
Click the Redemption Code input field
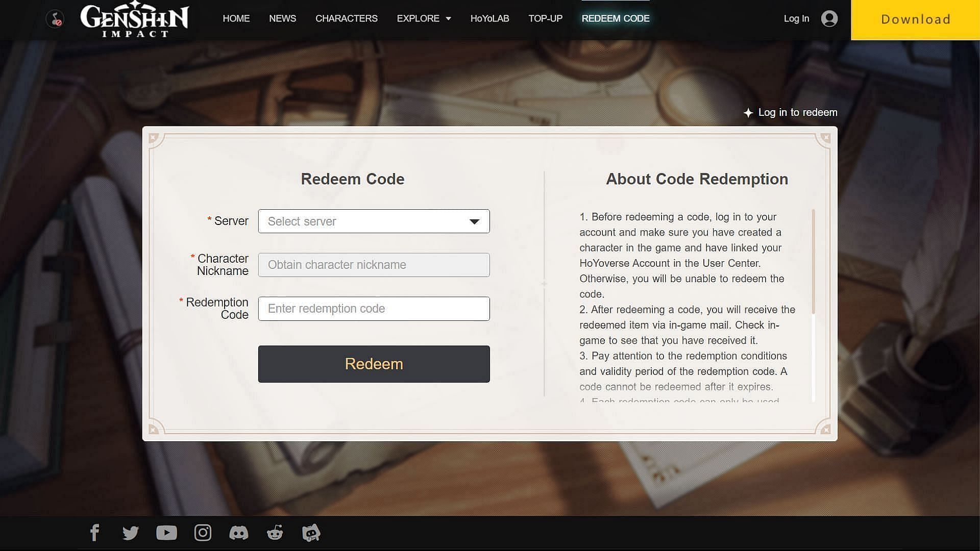click(x=374, y=308)
